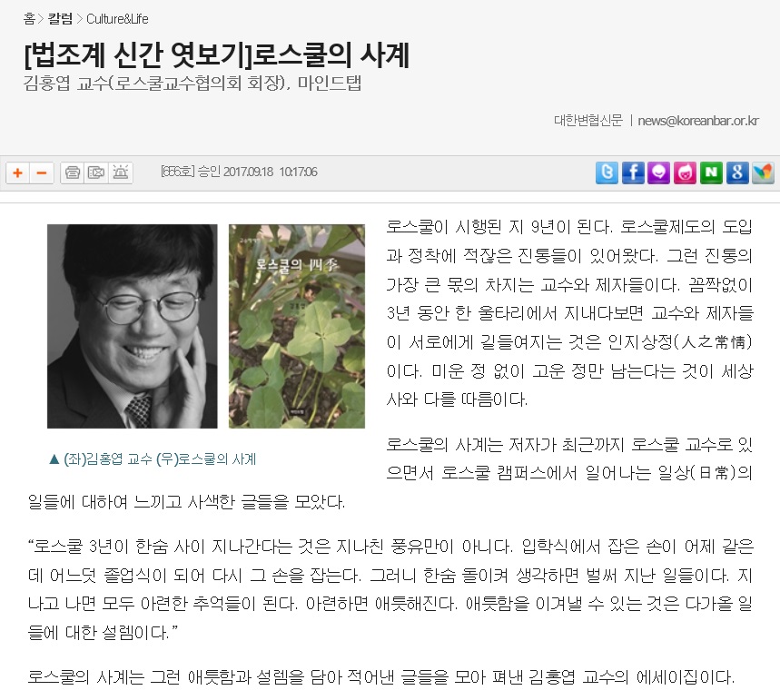Viewport: 780px width, 700px height.
Task: Share via pink face icon
Action: (x=685, y=173)
